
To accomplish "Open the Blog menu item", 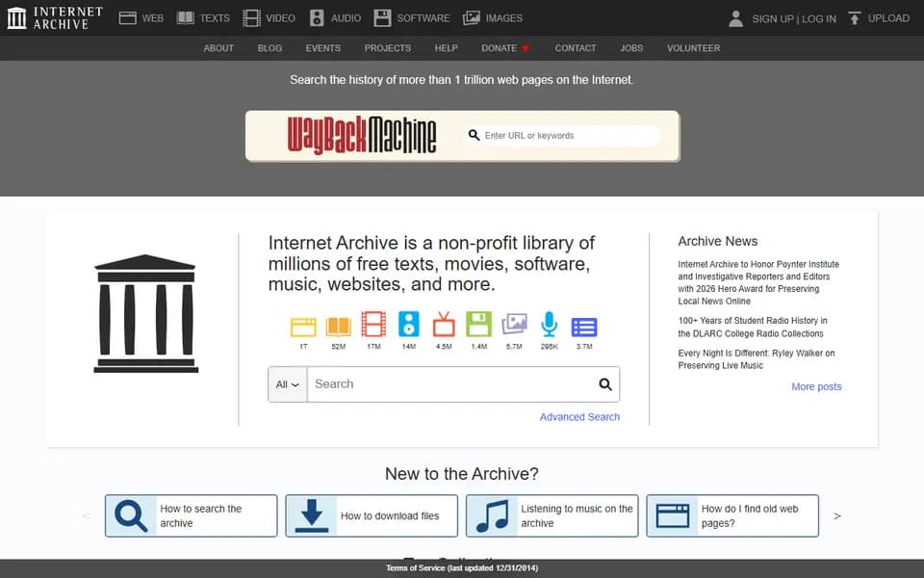I will [269, 48].
